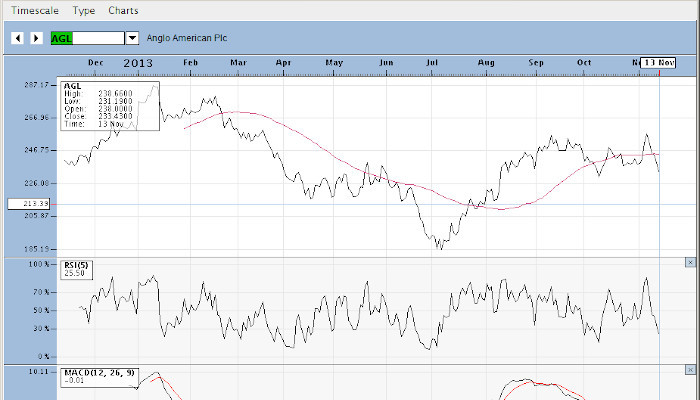The image size is (700, 400).
Task: Open the Charts menu
Action: [x=123, y=10]
